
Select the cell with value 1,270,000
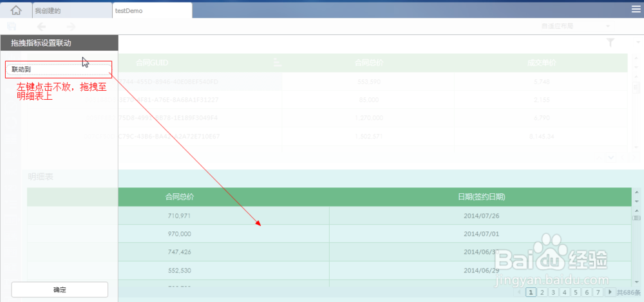pos(369,117)
